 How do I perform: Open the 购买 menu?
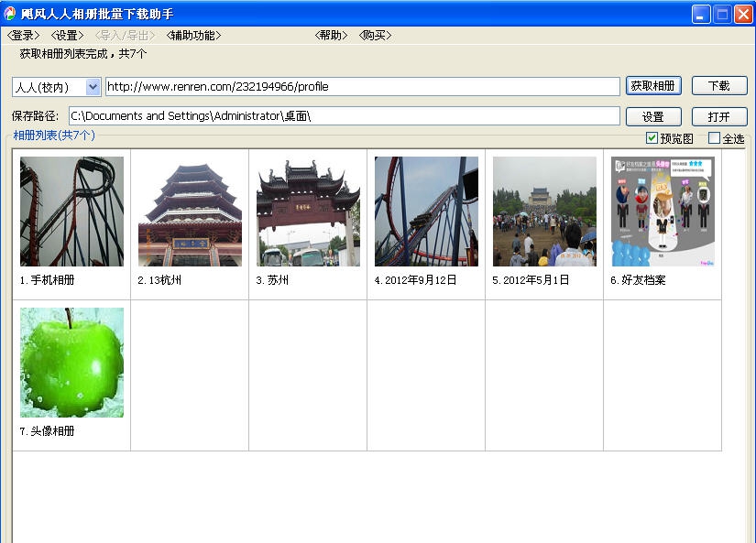[376, 35]
